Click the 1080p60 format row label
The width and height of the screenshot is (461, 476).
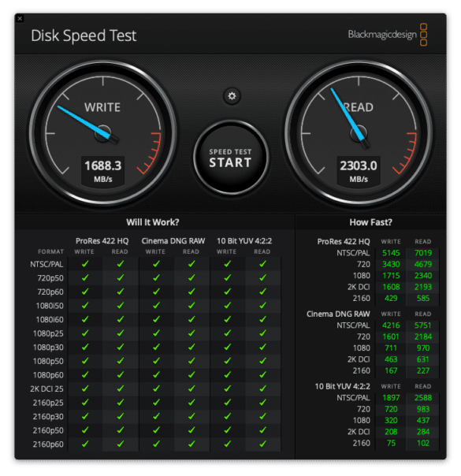point(48,375)
